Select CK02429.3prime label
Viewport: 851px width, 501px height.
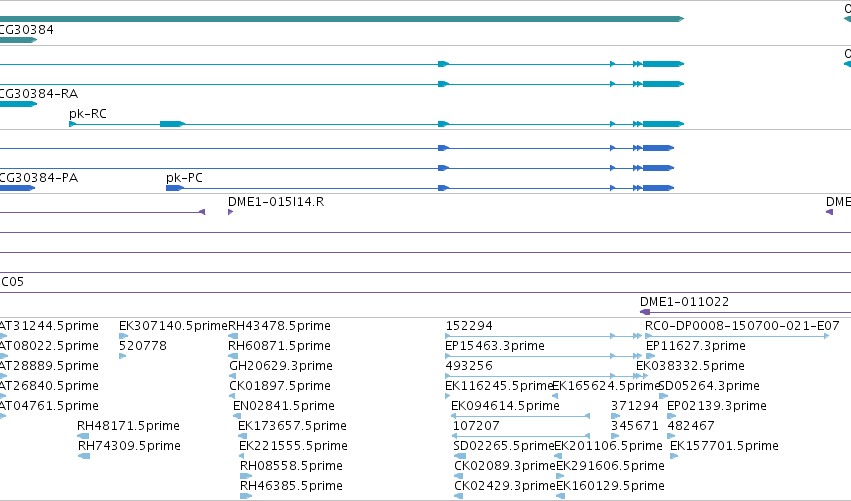[505, 486]
